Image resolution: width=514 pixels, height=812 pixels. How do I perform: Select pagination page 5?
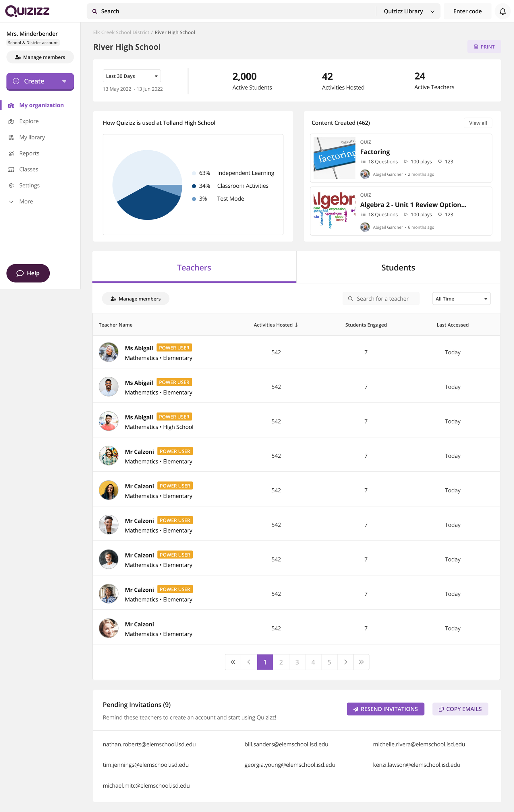point(329,662)
